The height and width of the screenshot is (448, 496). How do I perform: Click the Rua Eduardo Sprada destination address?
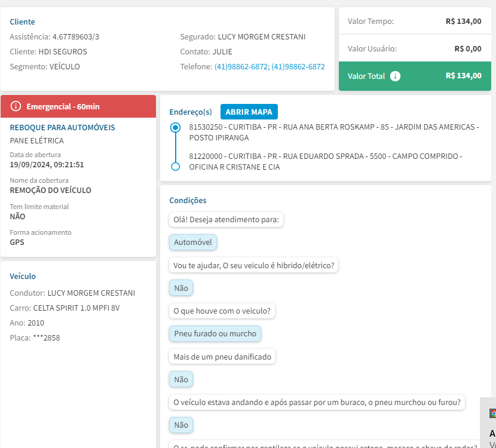pyautogui.click(x=326, y=162)
